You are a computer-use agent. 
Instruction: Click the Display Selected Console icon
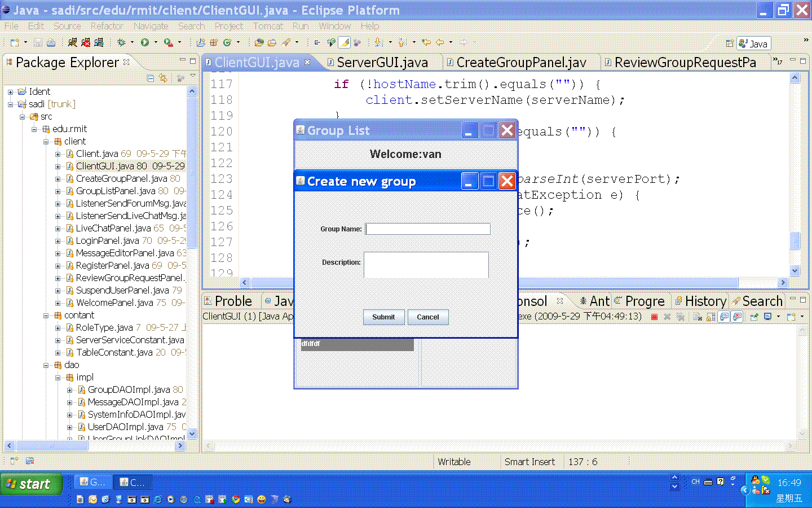click(x=768, y=317)
